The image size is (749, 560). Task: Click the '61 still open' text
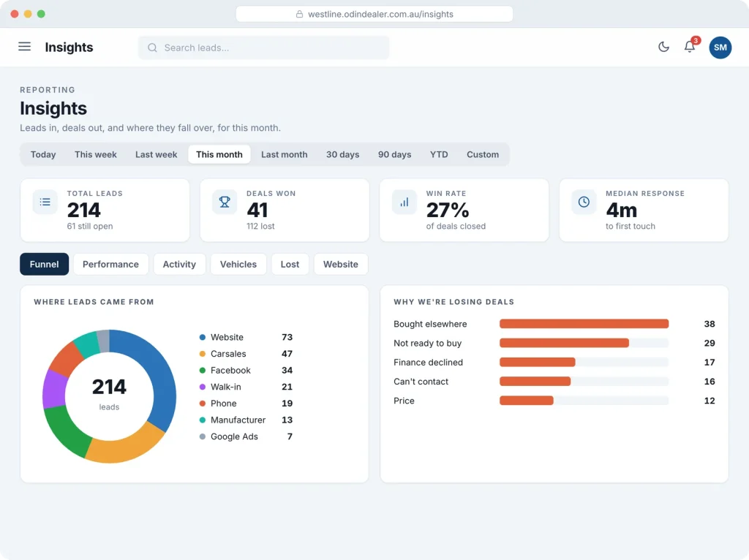(90, 227)
